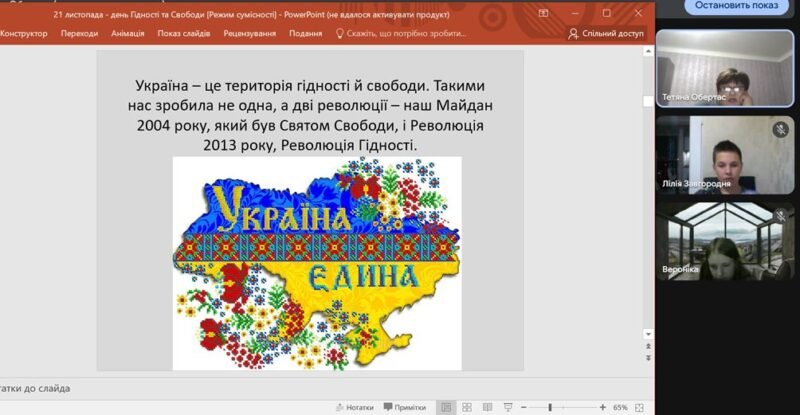Viewport: 800px width, 415px height.
Task: Click Спільний доступ share button
Action: pyautogui.click(x=606, y=33)
